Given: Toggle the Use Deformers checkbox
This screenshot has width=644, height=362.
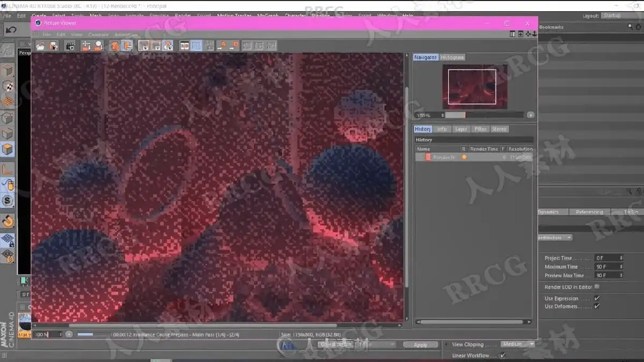Looking at the screenshot, I should tap(597, 306).
